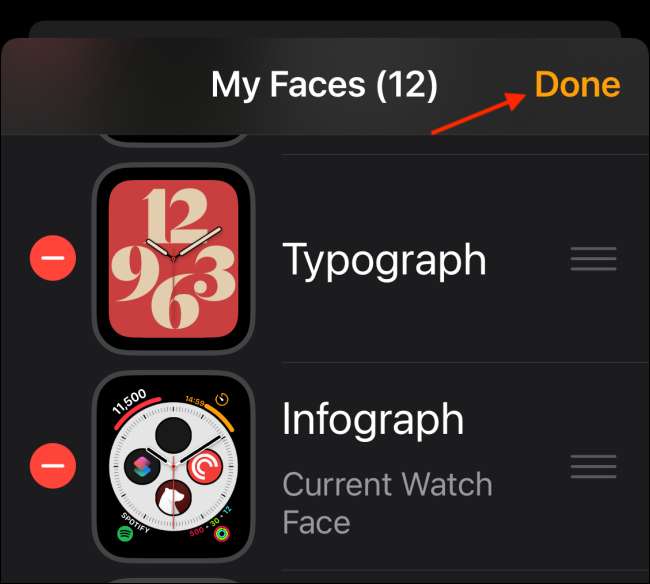Select the Typograph face name
The width and height of the screenshot is (650, 584).
tap(385, 259)
